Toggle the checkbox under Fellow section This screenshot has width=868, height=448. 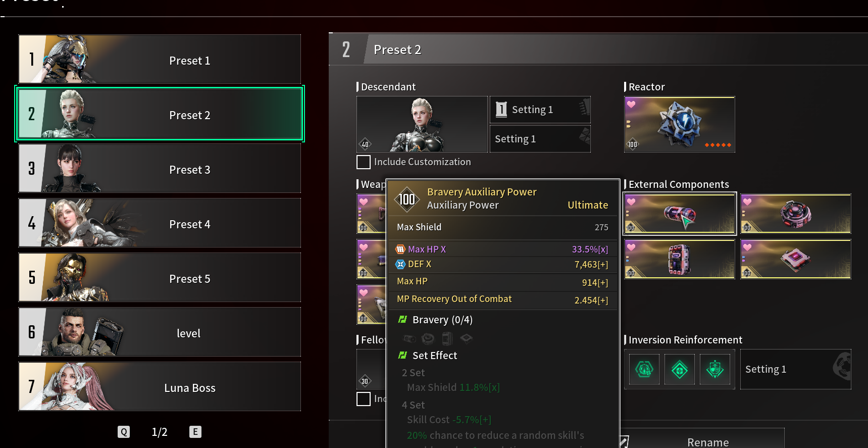pyautogui.click(x=364, y=399)
